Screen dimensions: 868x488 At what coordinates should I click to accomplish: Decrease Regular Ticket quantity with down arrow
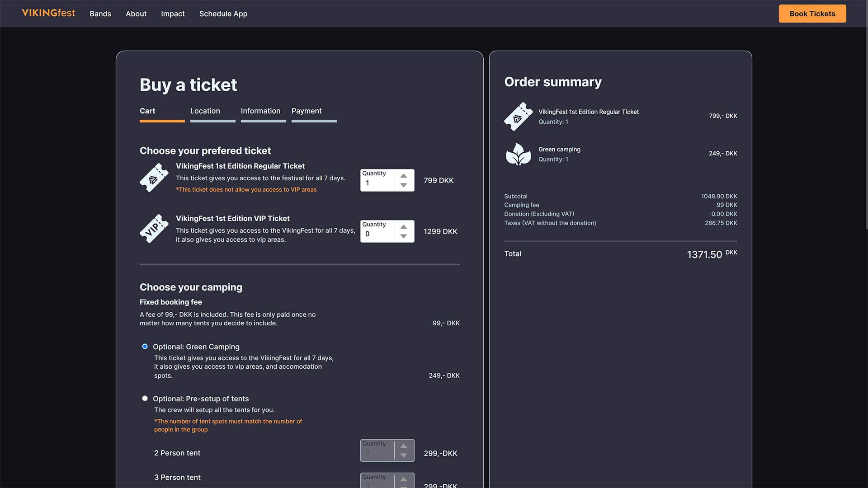tap(404, 185)
